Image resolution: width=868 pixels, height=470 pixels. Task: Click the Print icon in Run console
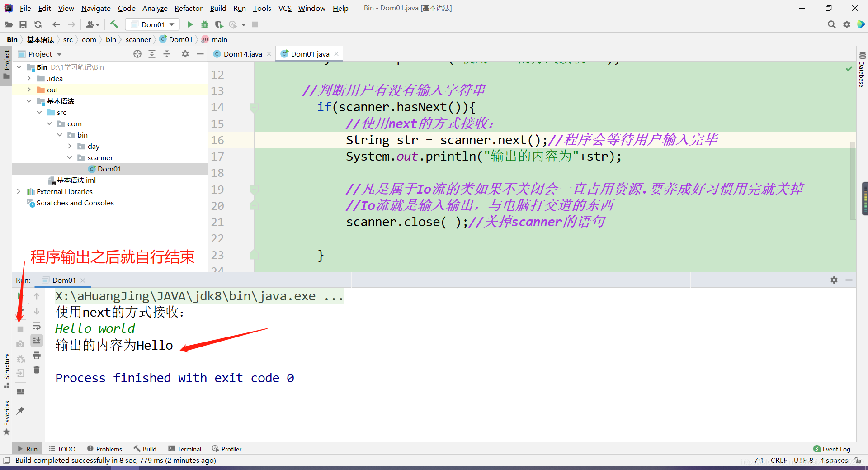click(37, 355)
